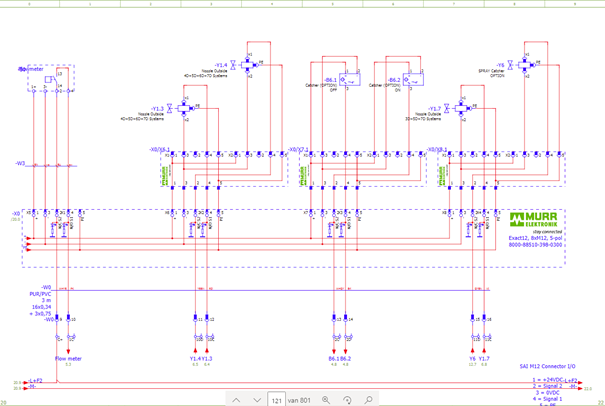605x406 pixels.
Task: Select the -B6.1 catcher sensor symbol
Action: tap(346, 80)
